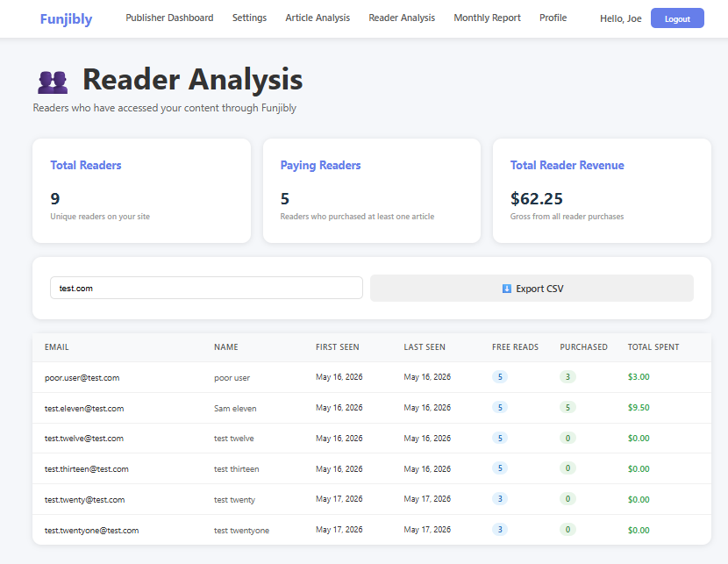Click the name poor user

pos(232,377)
